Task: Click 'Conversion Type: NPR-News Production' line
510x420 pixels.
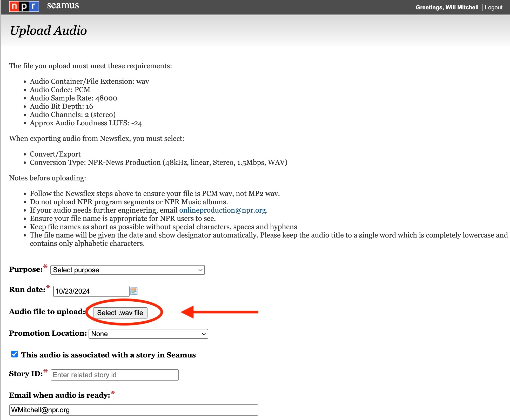Action: click(159, 162)
